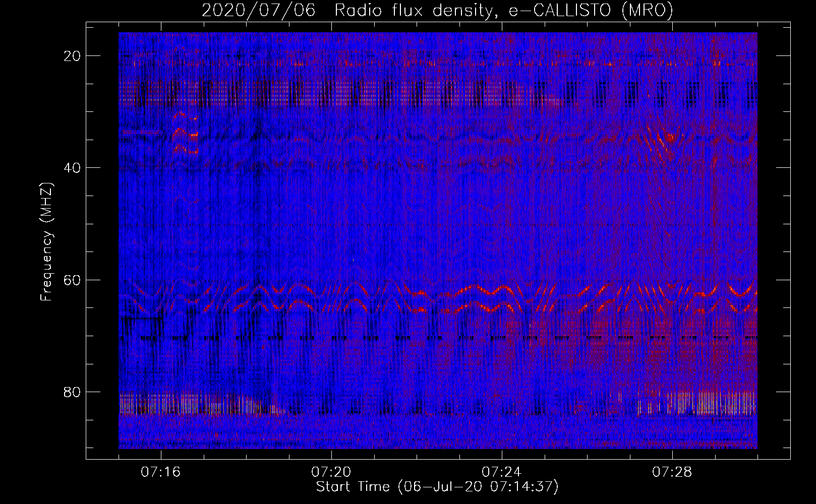Click the frequency tick label '40'
The image size is (816, 504).
[73, 168]
